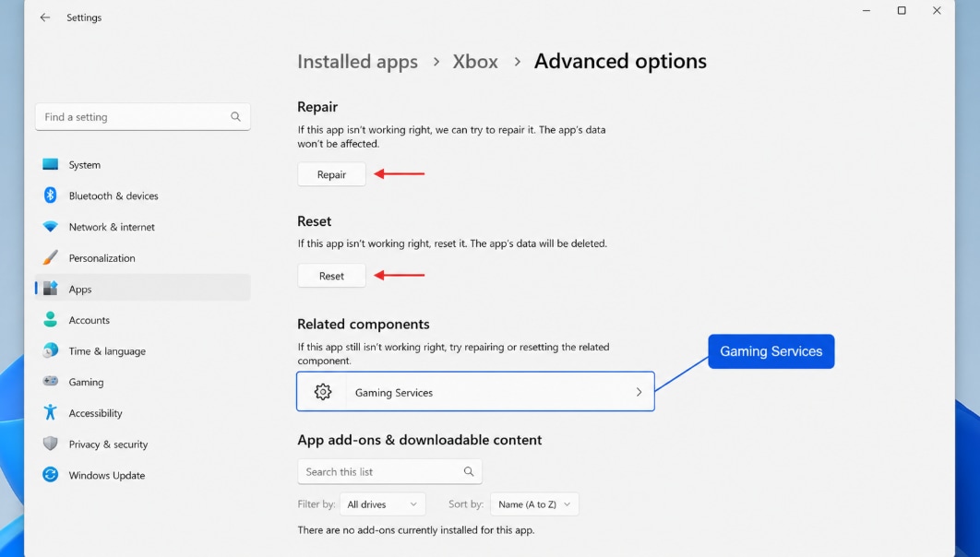Click the Privacy & security shield icon
The height and width of the screenshot is (557, 980).
[x=51, y=444]
